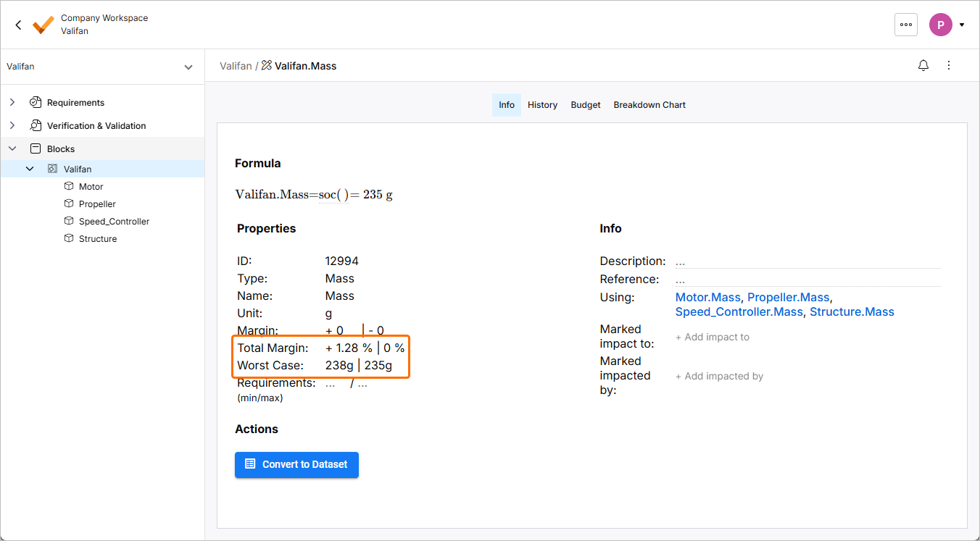Click the Motor block cube icon

70,187
